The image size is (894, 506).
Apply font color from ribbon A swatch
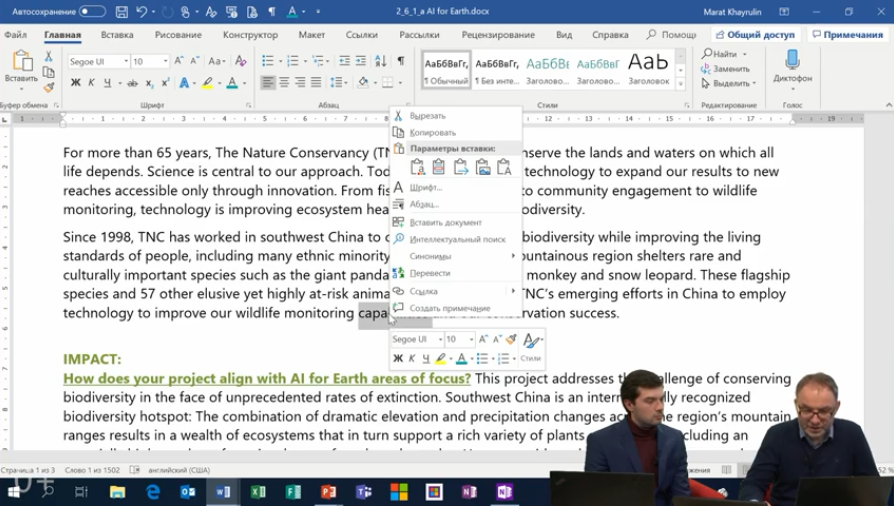pyautogui.click(x=232, y=83)
